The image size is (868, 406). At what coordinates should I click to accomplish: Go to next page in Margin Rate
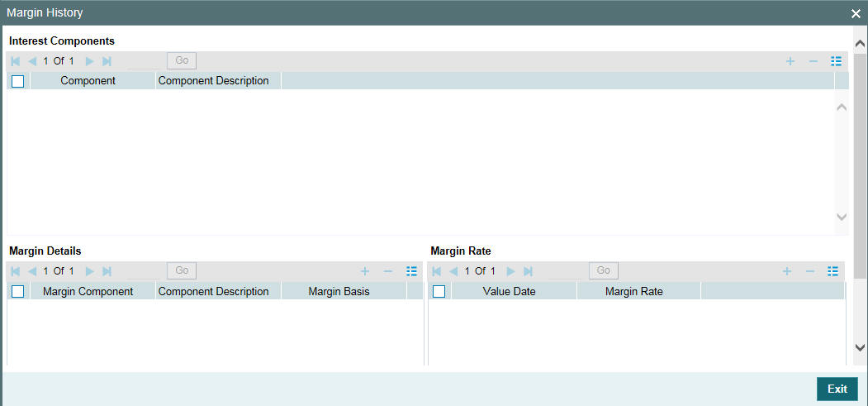click(511, 271)
